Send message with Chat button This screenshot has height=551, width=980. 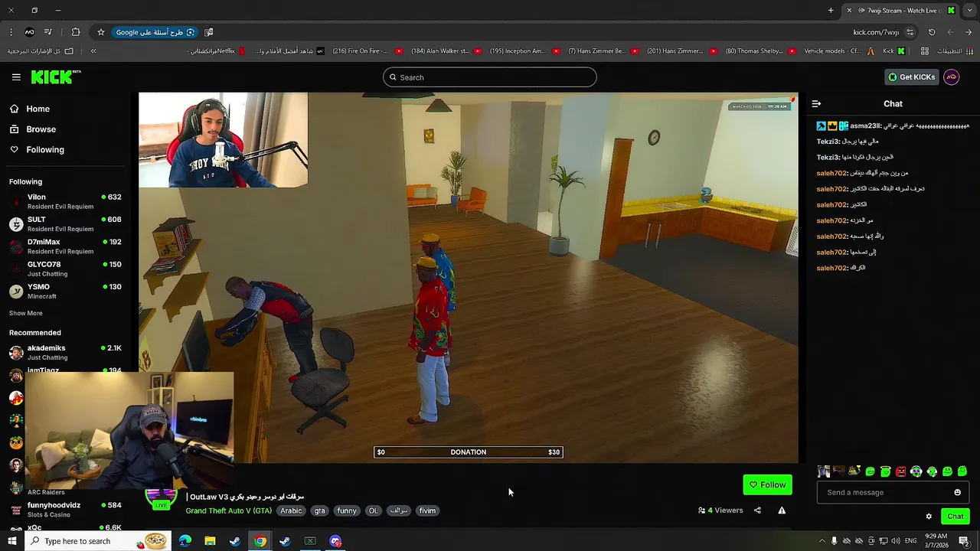(955, 517)
